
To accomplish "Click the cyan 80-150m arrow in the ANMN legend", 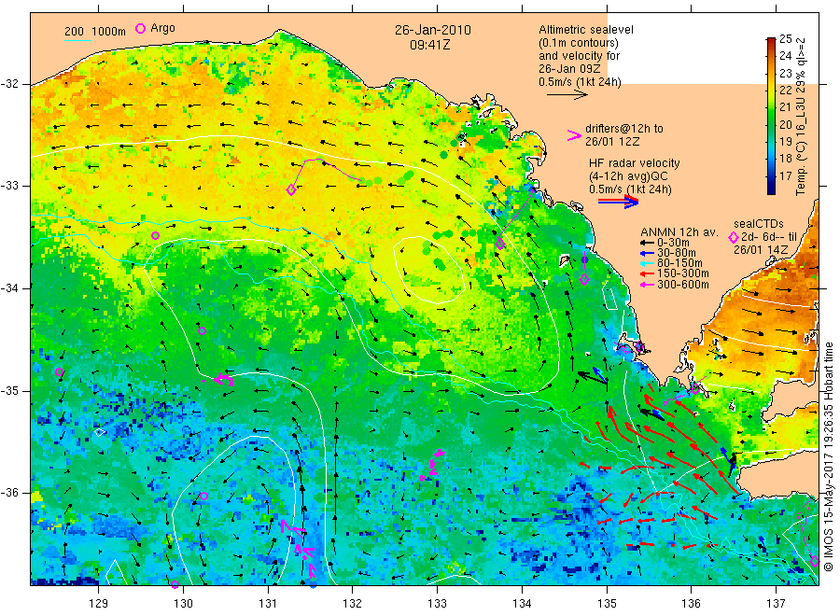I will coord(647,263).
